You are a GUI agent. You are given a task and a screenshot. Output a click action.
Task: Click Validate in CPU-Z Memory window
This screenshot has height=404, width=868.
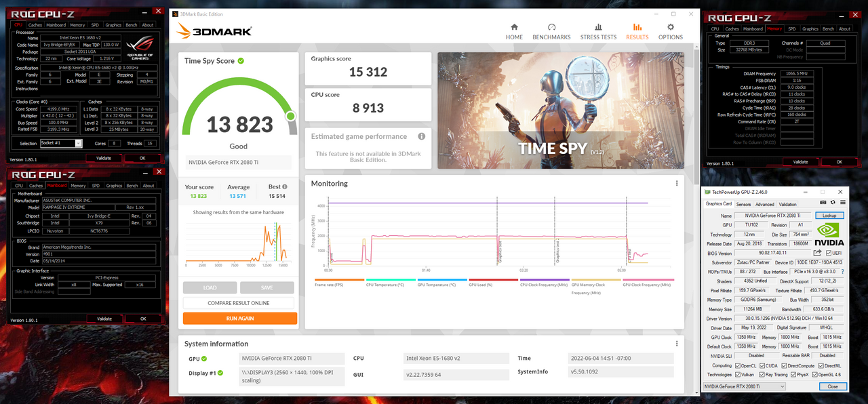pos(800,162)
